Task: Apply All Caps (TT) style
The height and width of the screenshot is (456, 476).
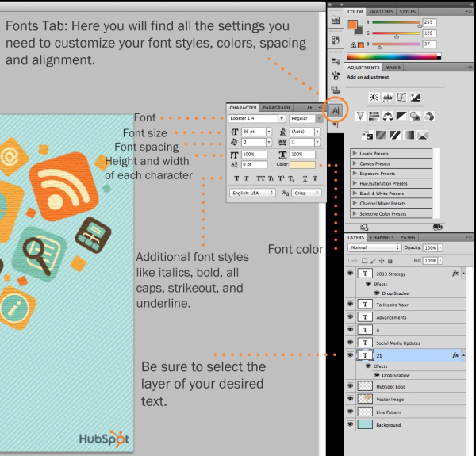Action: (260, 178)
